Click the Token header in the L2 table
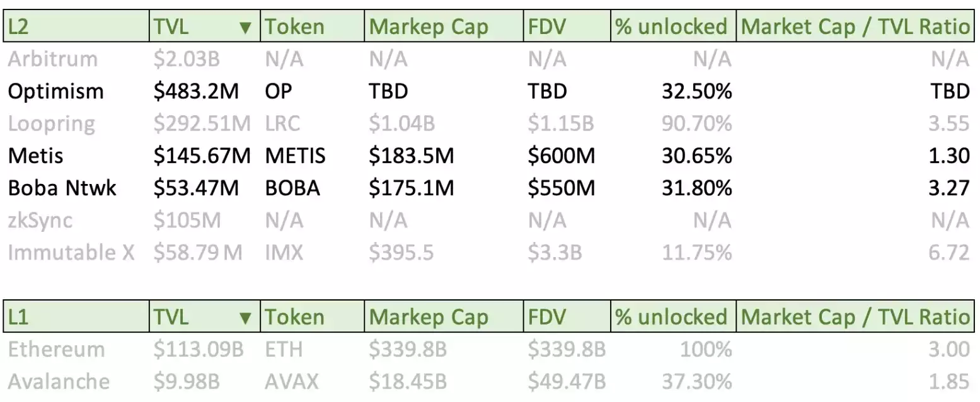 coord(312,26)
